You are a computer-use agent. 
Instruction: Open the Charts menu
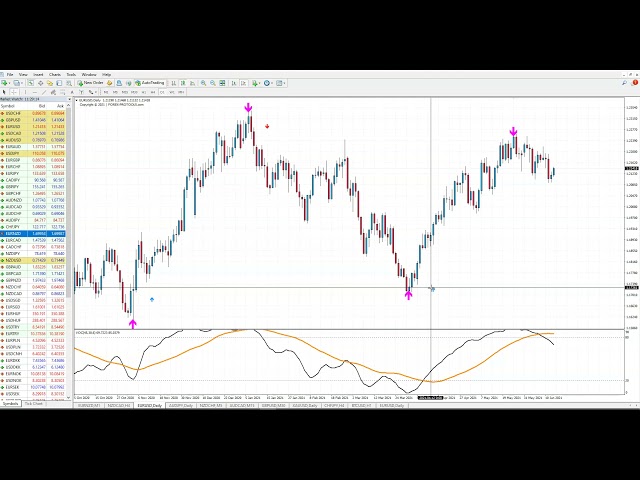[x=55, y=75]
